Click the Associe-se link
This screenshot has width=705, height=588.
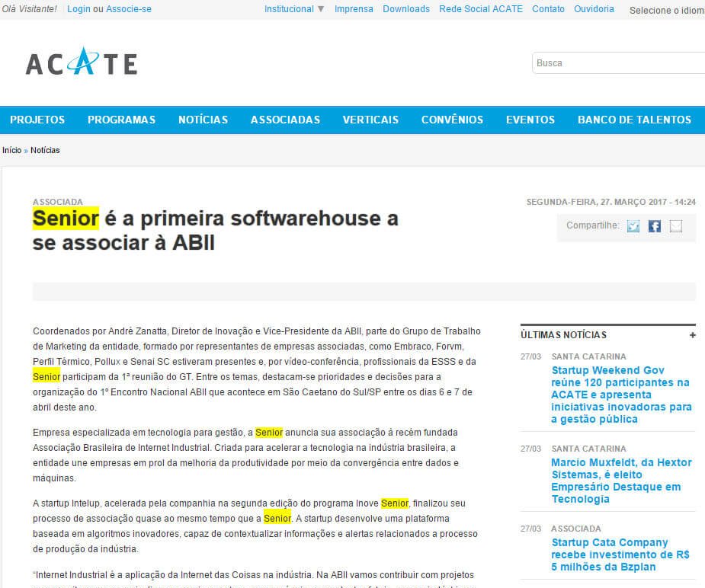129,9
